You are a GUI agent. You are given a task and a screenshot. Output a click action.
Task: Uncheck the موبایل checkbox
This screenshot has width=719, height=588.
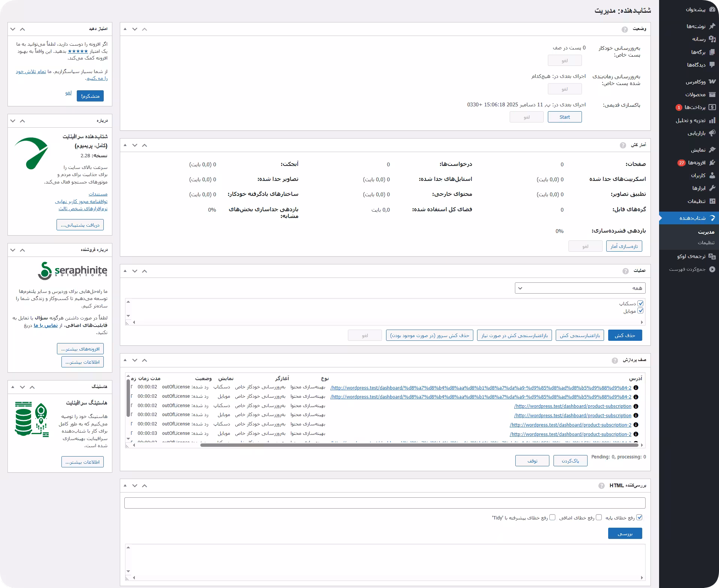640,311
